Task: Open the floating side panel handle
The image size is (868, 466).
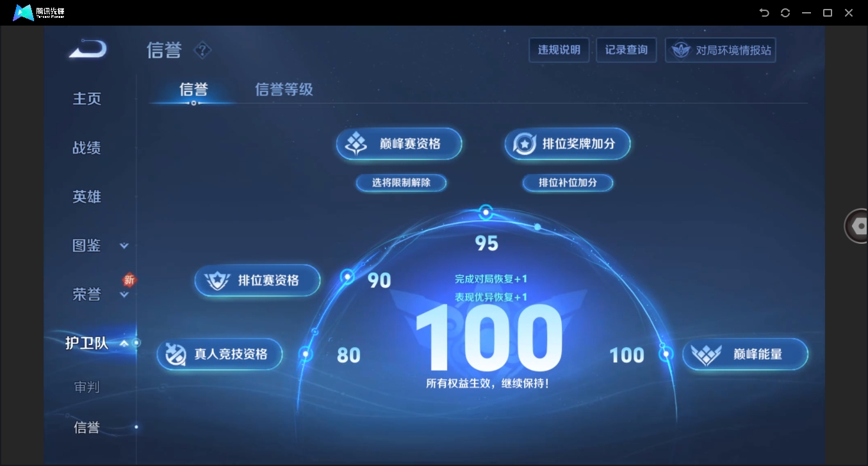Action: coord(856,226)
